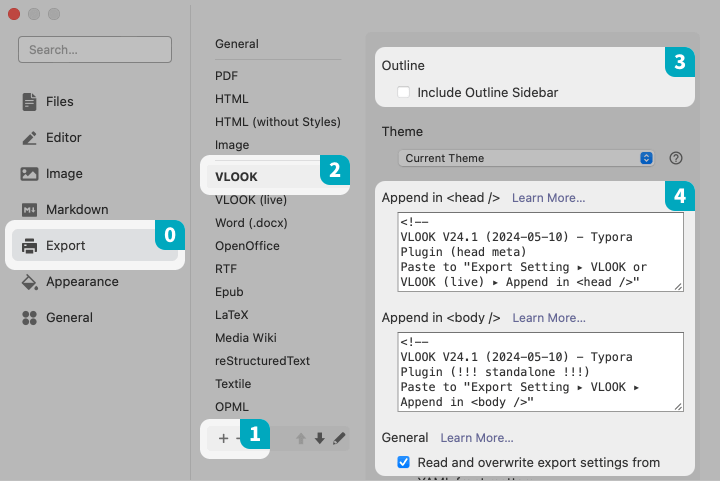Open Learn More beside General heading
The image size is (720, 481).
[477, 438]
